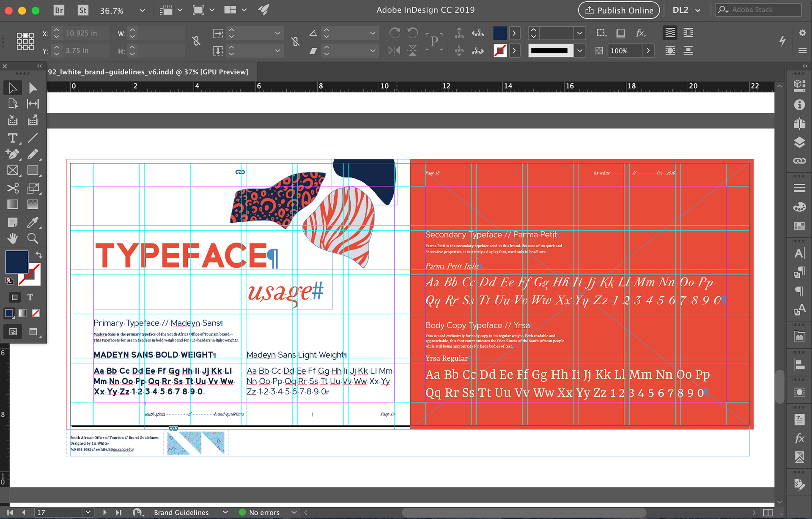This screenshot has width=812, height=519.
Task: Open Adobe Bridge from Br icon
Action: pyautogui.click(x=59, y=10)
